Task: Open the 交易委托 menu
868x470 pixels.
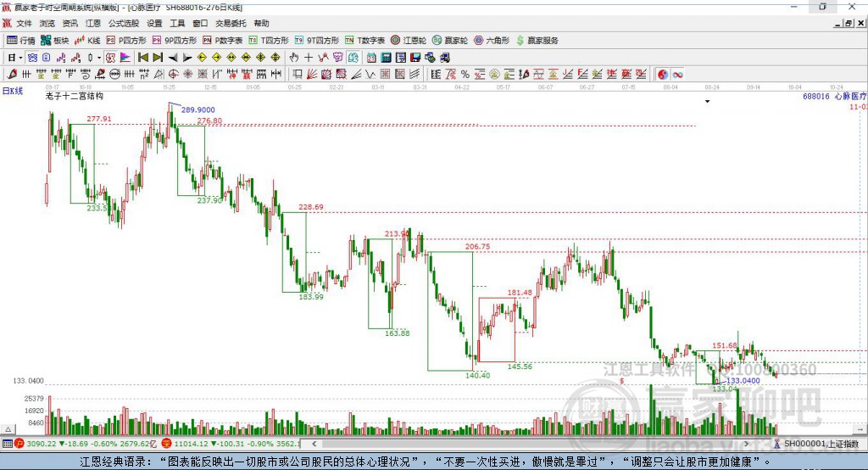Action: (x=231, y=23)
